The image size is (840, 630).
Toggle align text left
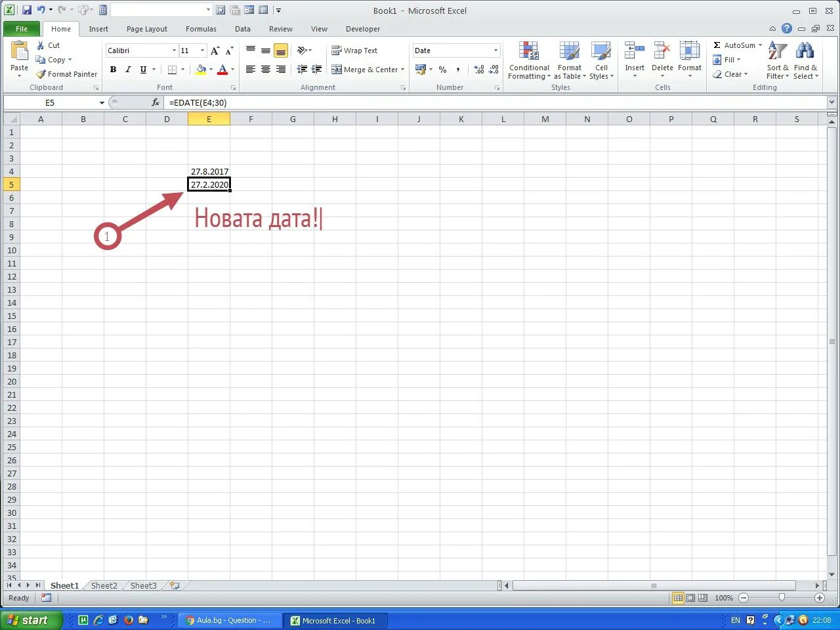click(251, 70)
